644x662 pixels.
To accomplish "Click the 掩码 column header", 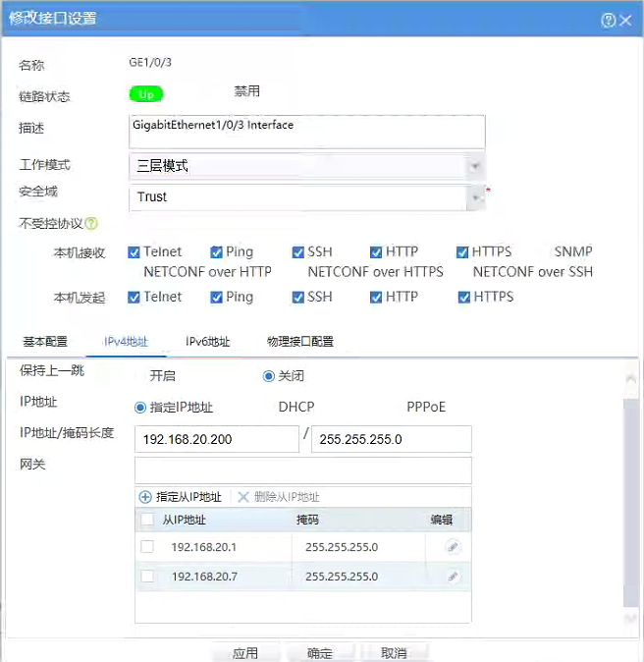I will [307, 520].
